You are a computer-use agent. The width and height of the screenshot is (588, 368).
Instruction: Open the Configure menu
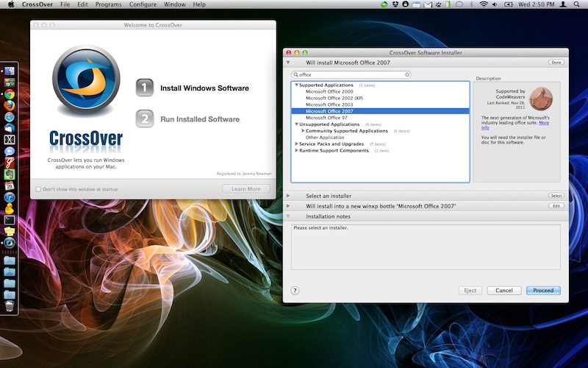click(143, 4)
